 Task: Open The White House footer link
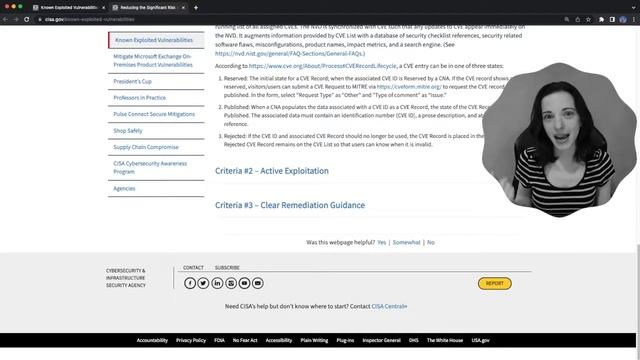tap(445, 340)
